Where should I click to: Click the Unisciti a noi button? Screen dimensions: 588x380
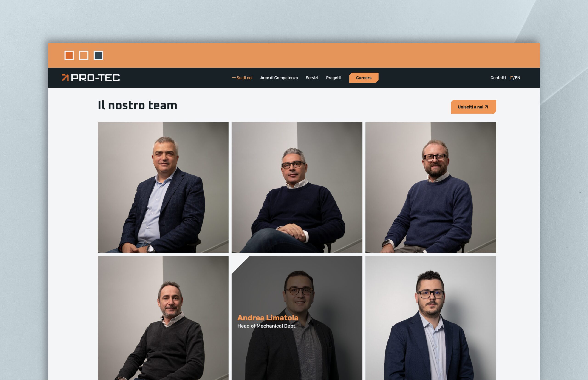(473, 107)
